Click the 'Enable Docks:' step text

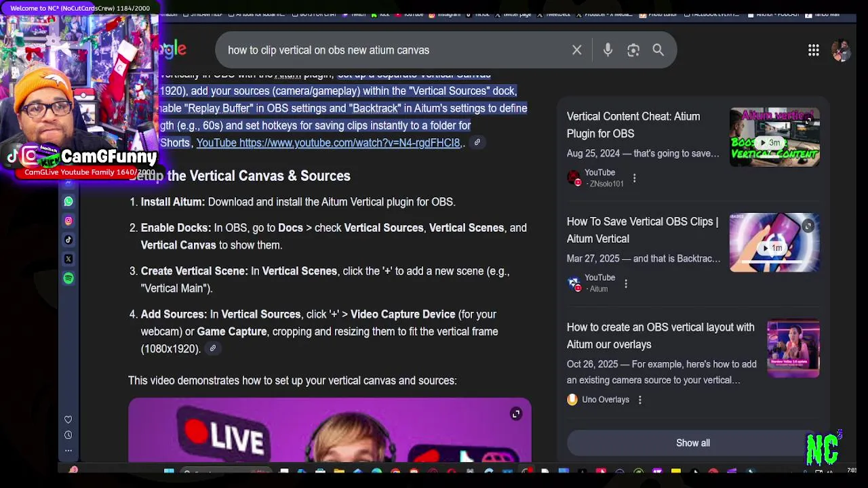(x=176, y=228)
